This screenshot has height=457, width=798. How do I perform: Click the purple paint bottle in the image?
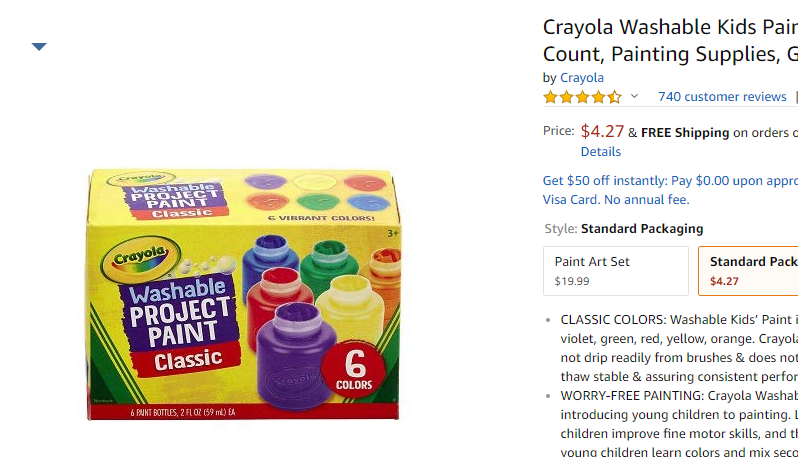pos(294,356)
